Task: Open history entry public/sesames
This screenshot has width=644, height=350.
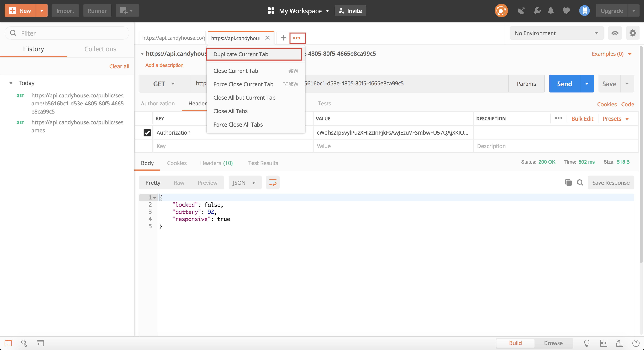Action: coord(78,126)
